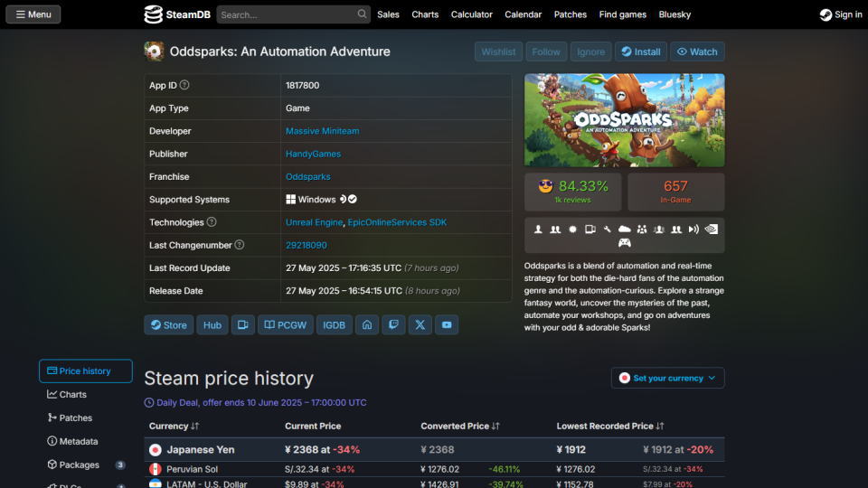Sort the table by Currency column
The width and height of the screenshot is (868, 488).
click(x=174, y=426)
